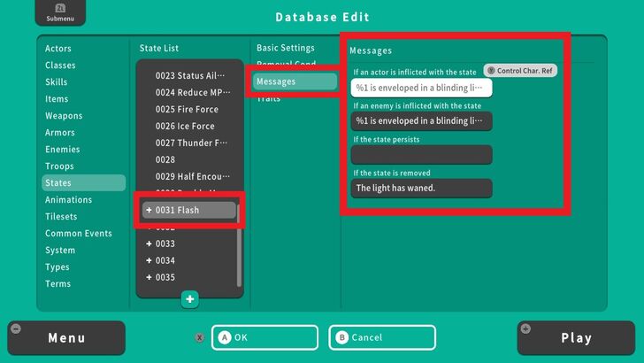Click the X icon left of OK
644x363 pixels.
pos(200,337)
